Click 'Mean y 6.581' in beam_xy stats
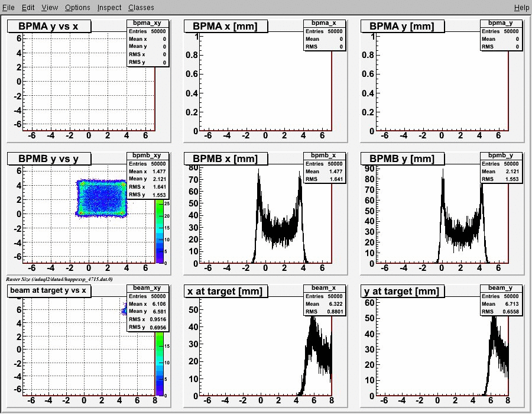Viewport: 532px width, 414px height. coord(148,312)
